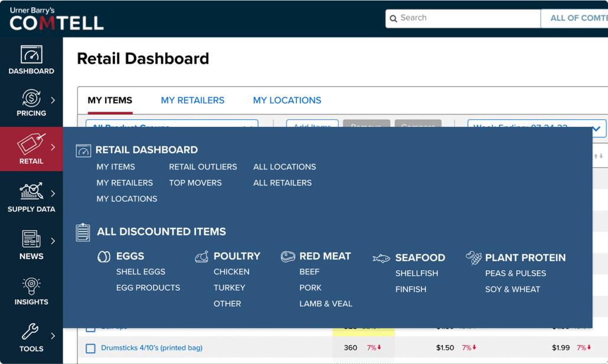This screenshot has width=608, height=364.
Task: Expand the Retail submenu chevron
Action: click(53, 147)
